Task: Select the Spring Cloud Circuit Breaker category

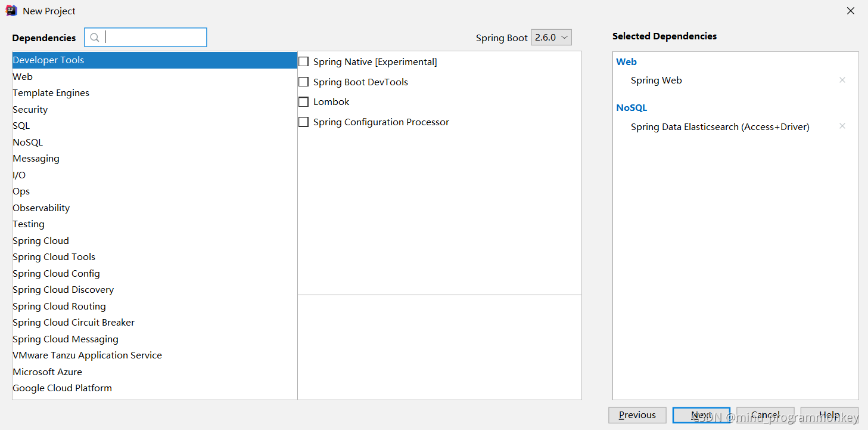Action: point(155,323)
